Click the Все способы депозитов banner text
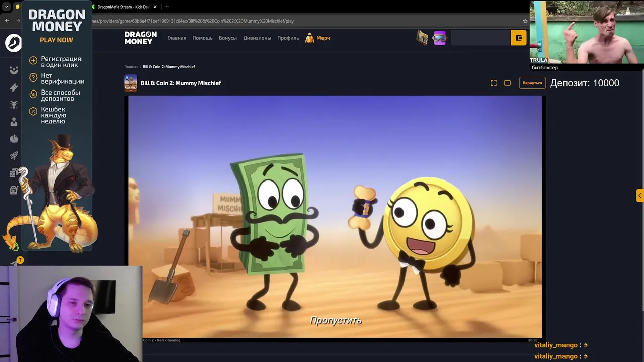Image resolution: width=644 pixels, height=362 pixels. 60,95
